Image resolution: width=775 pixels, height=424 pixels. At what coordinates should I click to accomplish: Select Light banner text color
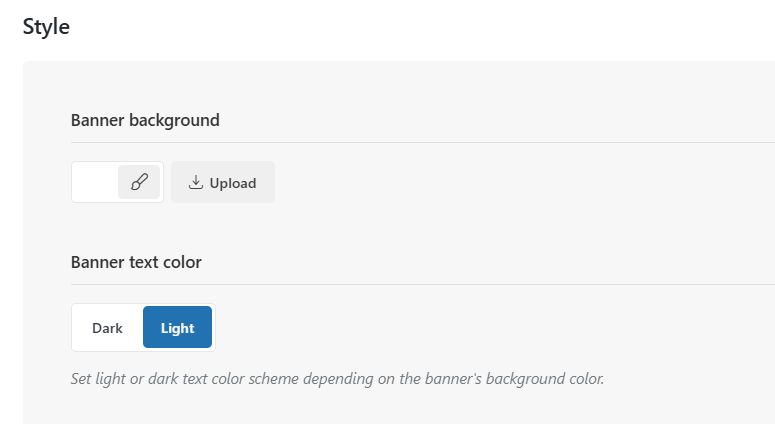(177, 328)
